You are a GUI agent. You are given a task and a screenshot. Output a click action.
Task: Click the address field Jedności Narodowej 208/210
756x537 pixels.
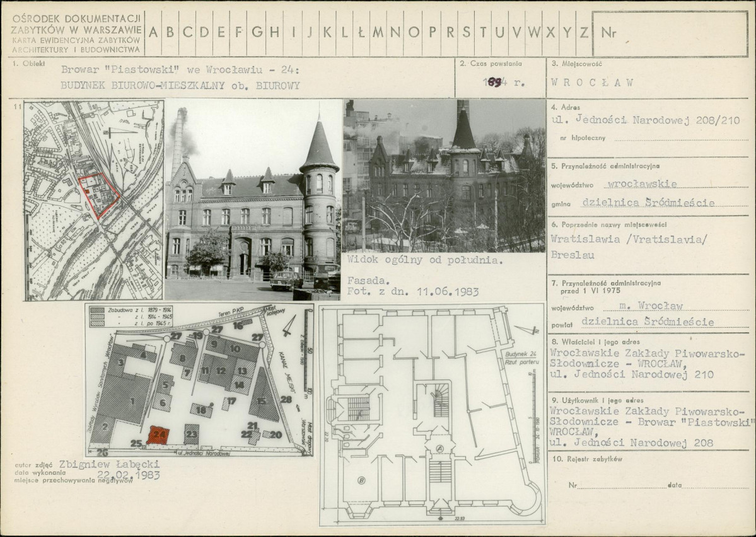[646, 120]
